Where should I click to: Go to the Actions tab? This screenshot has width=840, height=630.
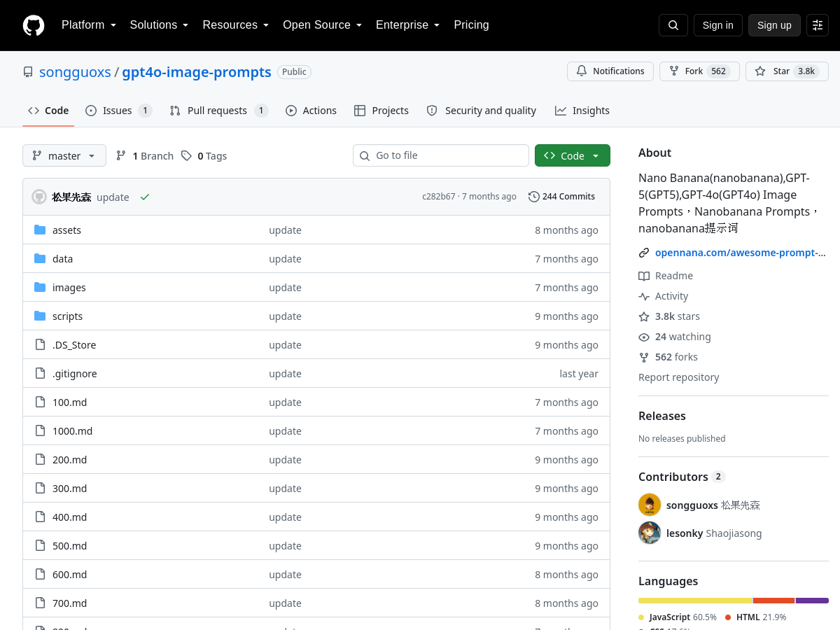311,111
